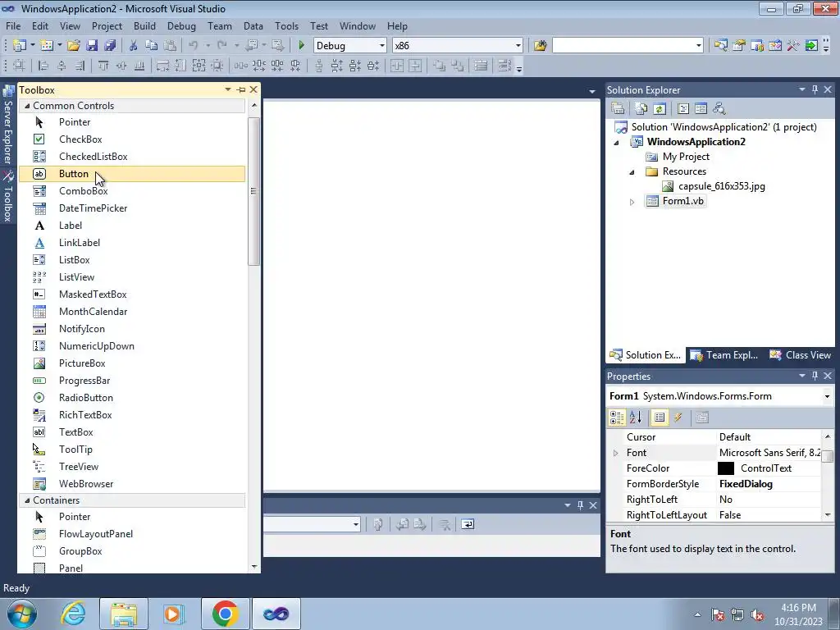
Task: Open Solution Explorer from the top toolbar icon
Action: pos(720,46)
